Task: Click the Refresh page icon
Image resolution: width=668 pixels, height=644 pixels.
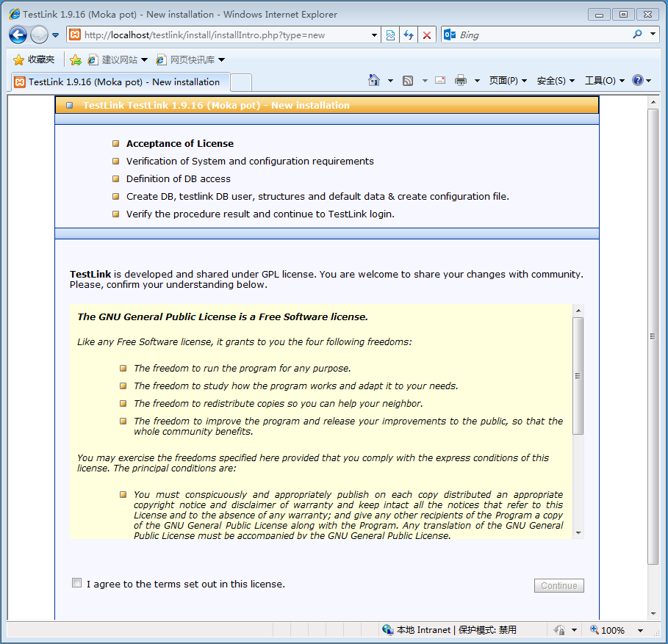Action: click(409, 35)
